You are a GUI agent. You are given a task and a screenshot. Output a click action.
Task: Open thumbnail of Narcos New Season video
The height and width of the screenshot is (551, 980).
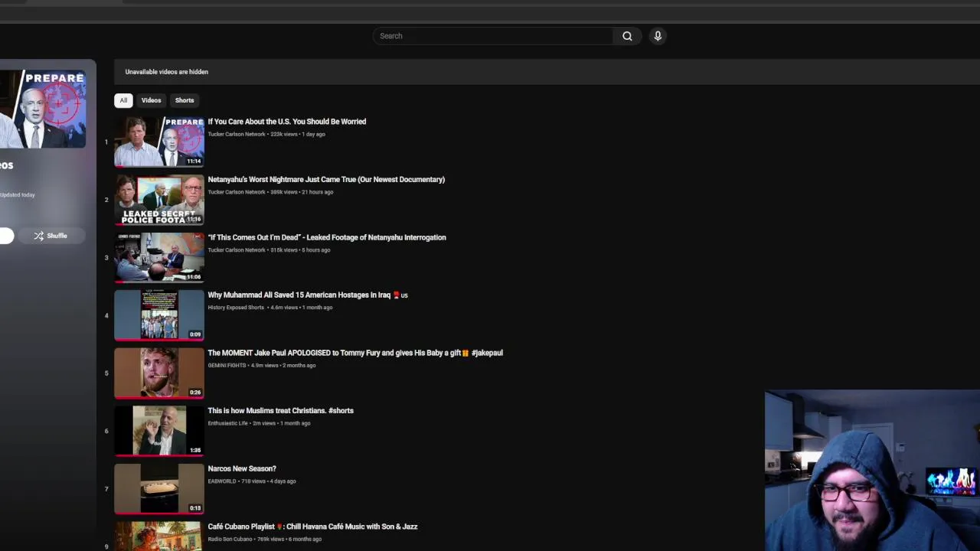click(159, 489)
